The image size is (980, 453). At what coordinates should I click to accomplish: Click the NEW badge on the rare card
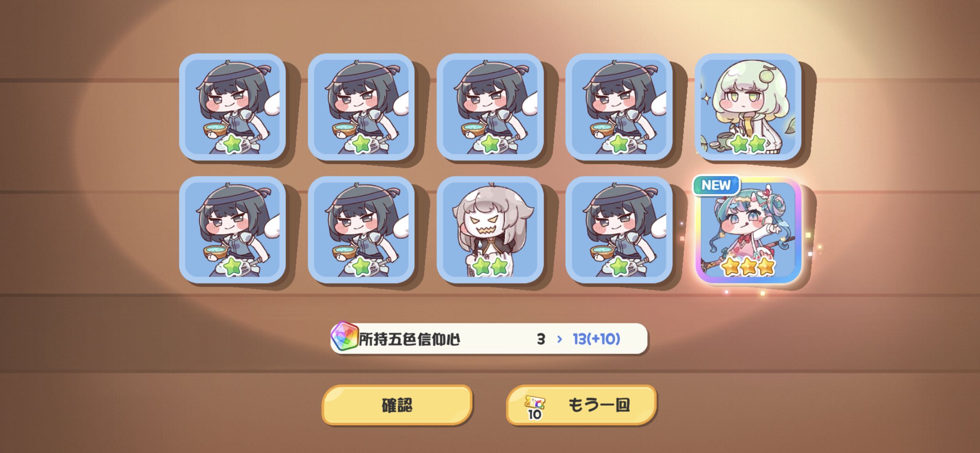pyautogui.click(x=716, y=185)
